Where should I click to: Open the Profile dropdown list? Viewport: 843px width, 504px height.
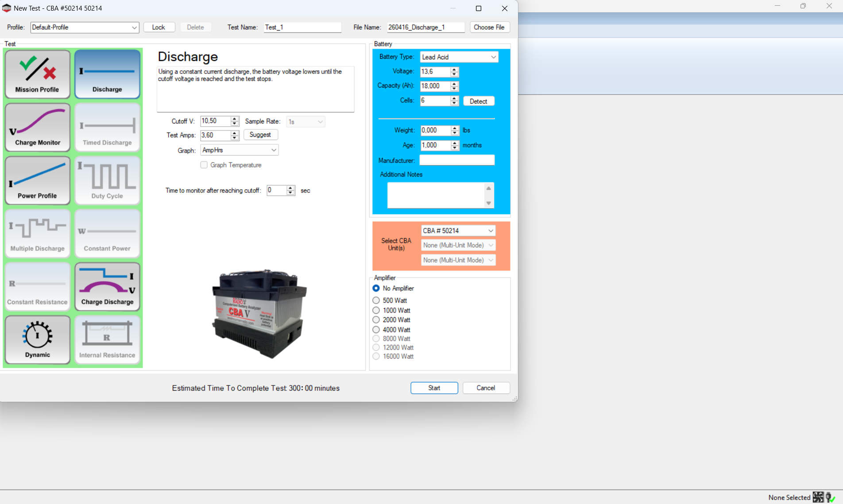[85, 27]
